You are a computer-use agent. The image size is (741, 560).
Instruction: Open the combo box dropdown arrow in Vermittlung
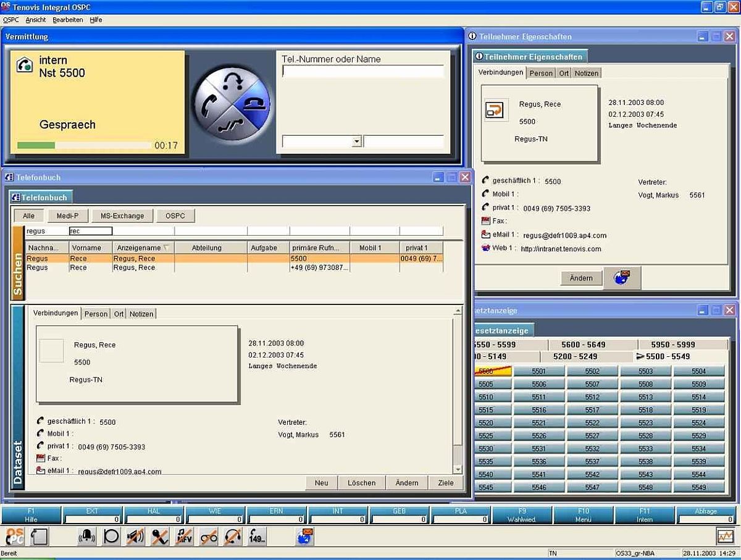(356, 142)
